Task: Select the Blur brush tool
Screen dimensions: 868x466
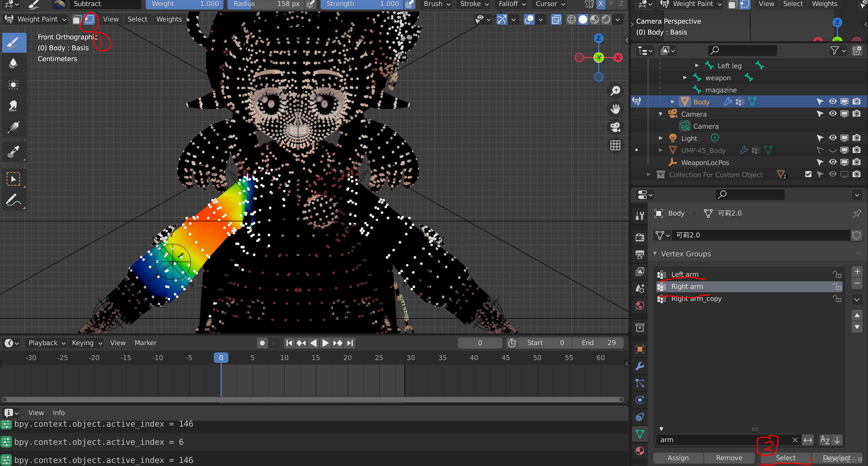Action: (14, 63)
